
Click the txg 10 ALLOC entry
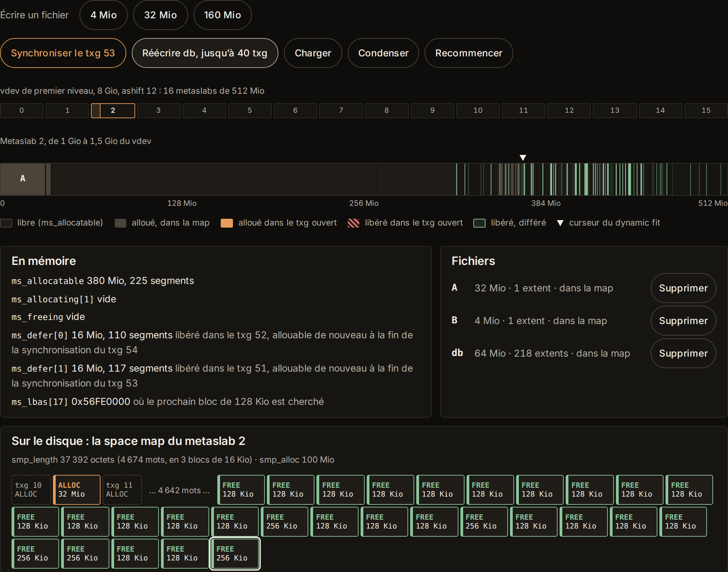pyautogui.click(x=31, y=489)
